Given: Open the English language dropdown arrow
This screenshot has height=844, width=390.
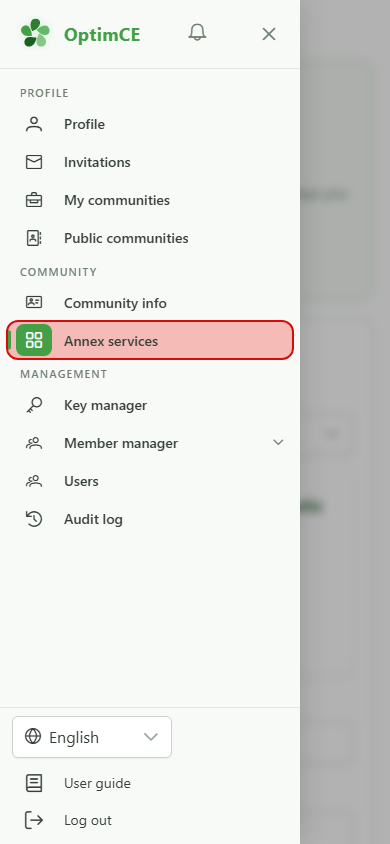Looking at the screenshot, I should click(x=151, y=737).
